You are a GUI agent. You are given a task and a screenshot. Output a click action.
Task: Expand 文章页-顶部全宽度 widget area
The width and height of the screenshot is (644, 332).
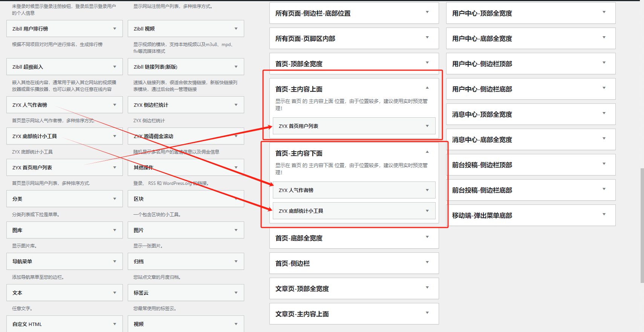pos(427,288)
